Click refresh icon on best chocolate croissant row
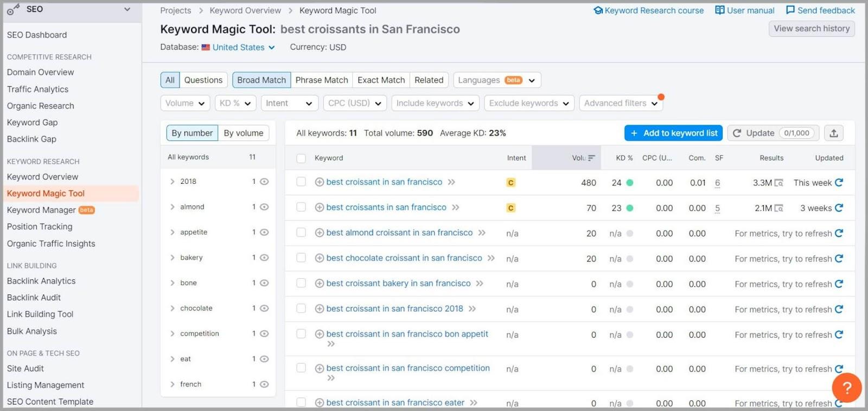This screenshot has height=411, width=868. point(839,259)
